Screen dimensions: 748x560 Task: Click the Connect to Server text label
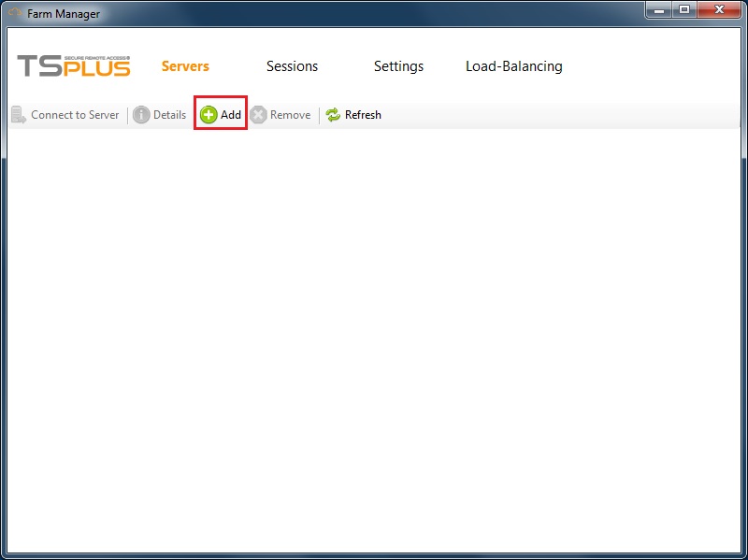[x=75, y=115]
